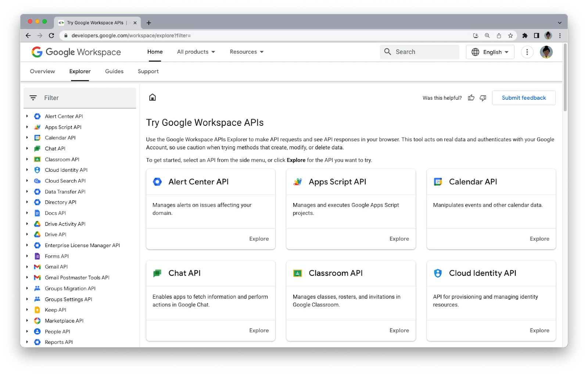Expand People API tree node
The width and height of the screenshot is (588, 374).
[x=27, y=331]
